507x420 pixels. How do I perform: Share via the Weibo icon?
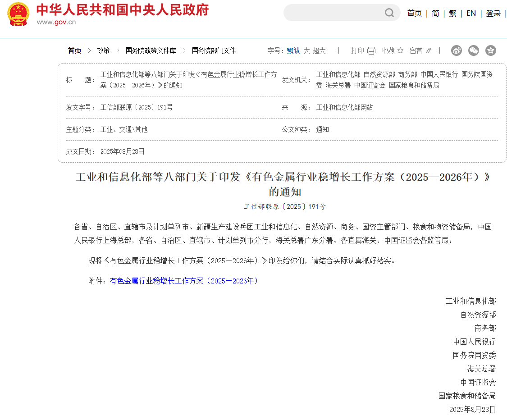tap(457, 50)
